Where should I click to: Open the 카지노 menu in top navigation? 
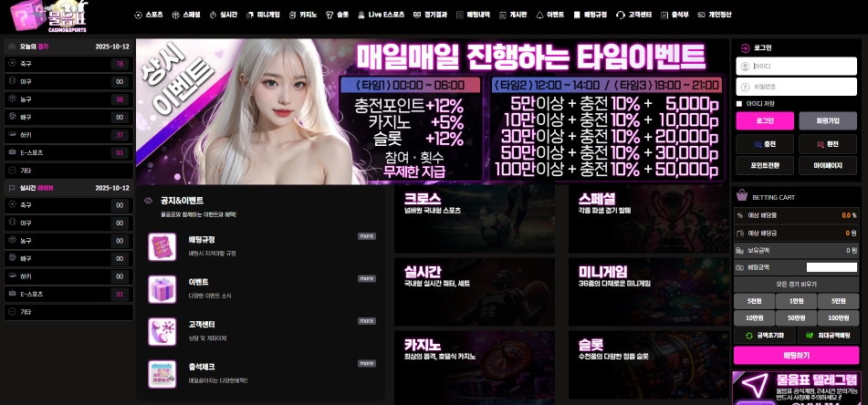click(302, 16)
